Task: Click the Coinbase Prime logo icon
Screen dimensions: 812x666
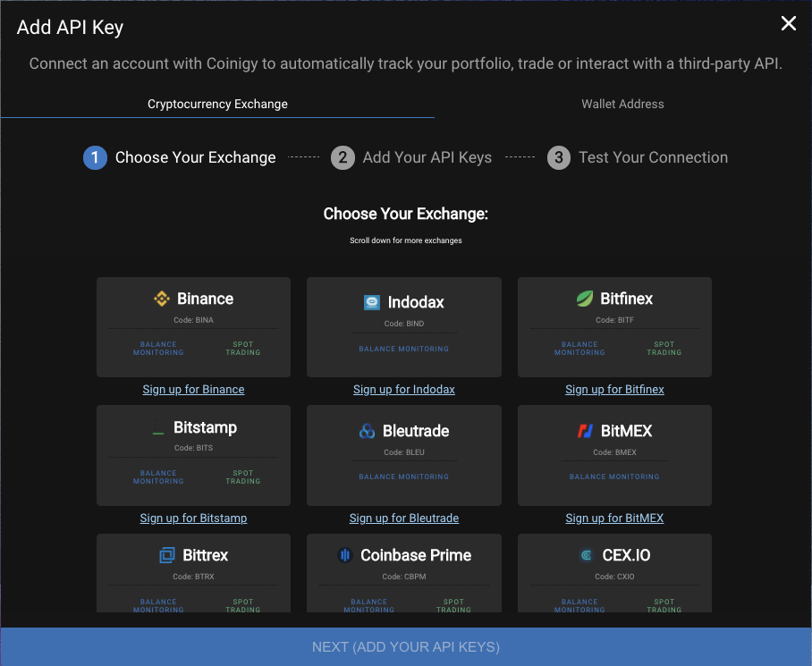Action: tap(345, 555)
